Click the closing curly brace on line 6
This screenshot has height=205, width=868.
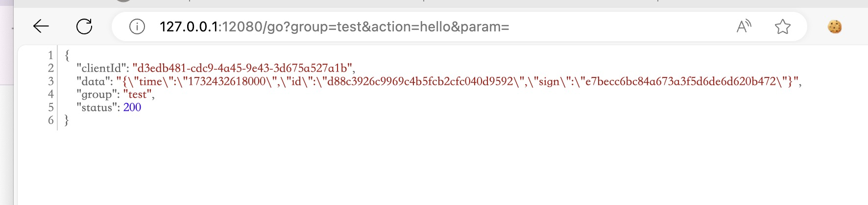click(67, 120)
